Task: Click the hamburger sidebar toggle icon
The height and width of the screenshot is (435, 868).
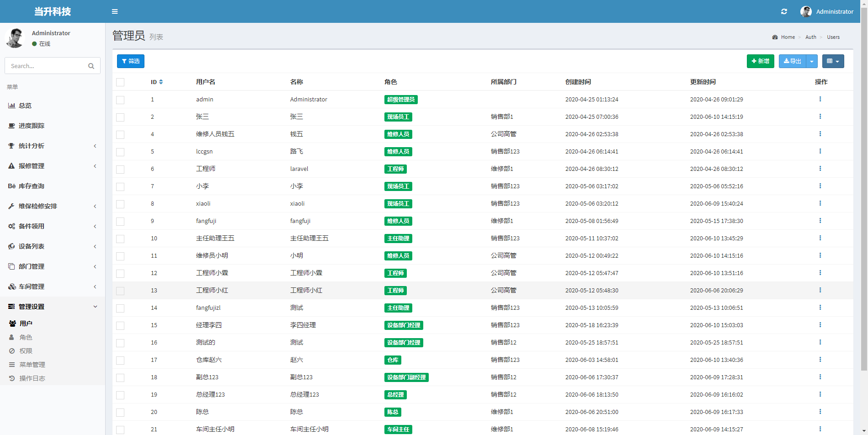Action: click(115, 11)
